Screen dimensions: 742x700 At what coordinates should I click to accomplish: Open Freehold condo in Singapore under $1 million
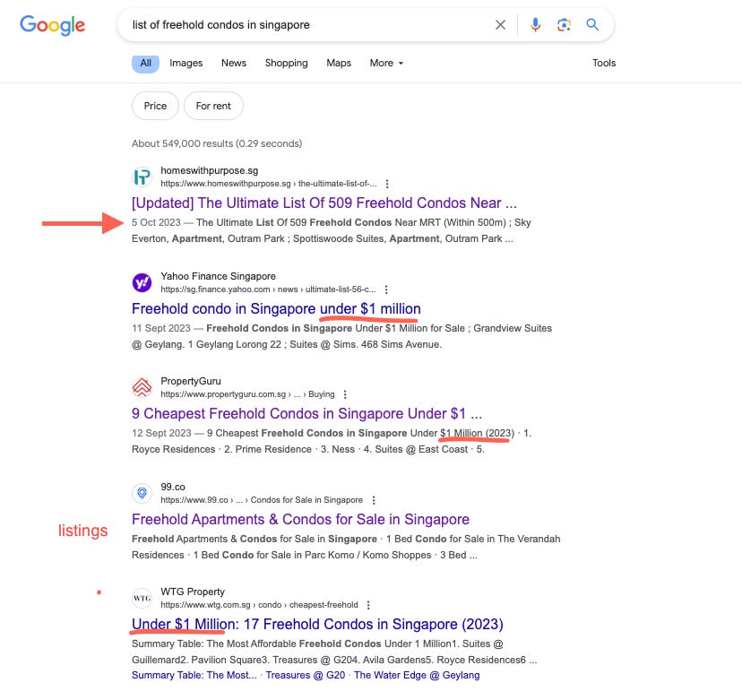276,308
